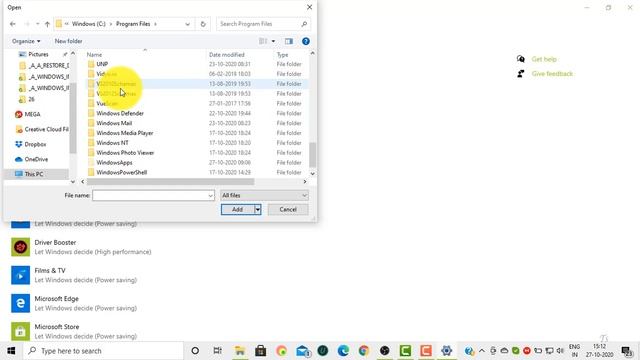This screenshot has width=640, height=360.
Task: Open Task View on taskbar
Action: tap(218, 351)
